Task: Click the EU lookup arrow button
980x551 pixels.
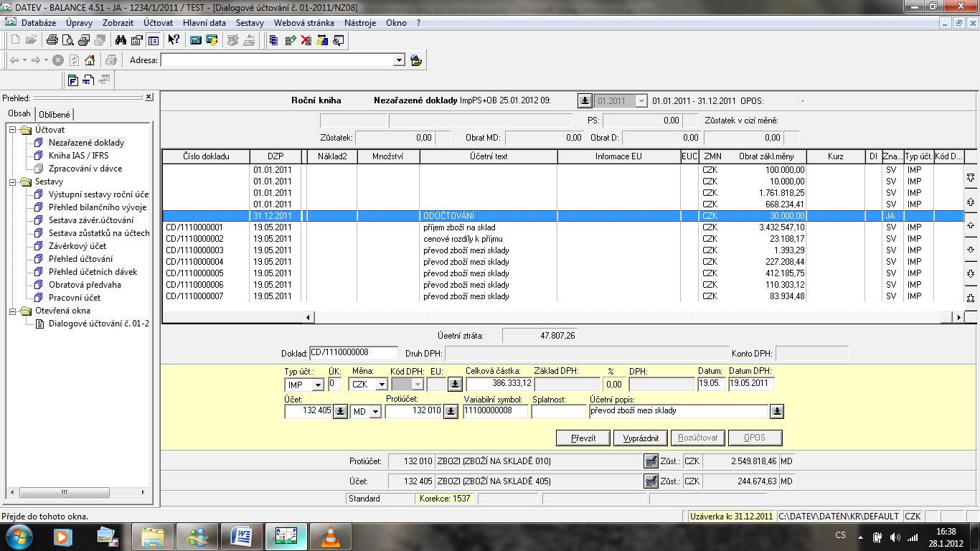Action: click(454, 384)
